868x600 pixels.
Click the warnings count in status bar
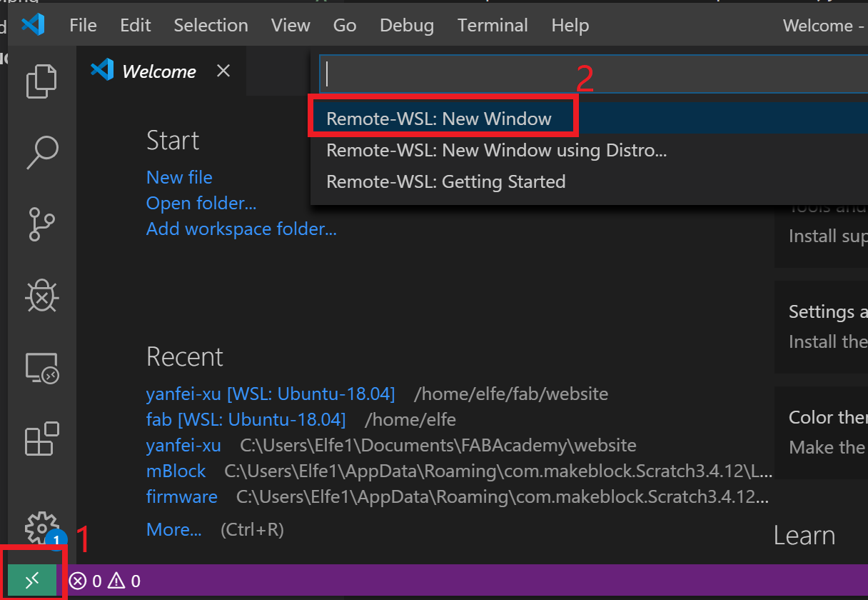(123, 581)
